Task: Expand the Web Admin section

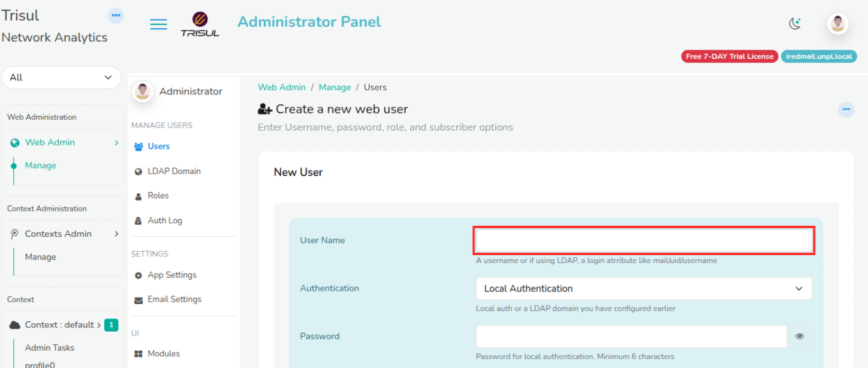Action: coord(64,142)
